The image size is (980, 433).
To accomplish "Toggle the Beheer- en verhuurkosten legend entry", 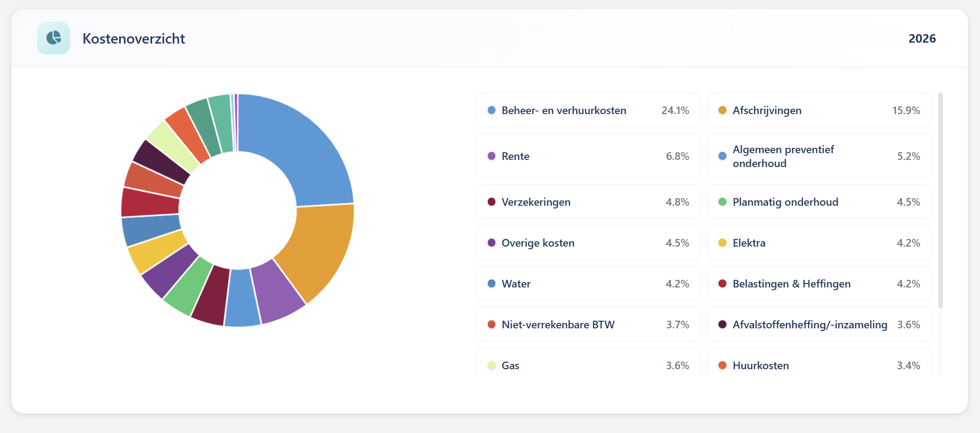I will pyautogui.click(x=588, y=110).
